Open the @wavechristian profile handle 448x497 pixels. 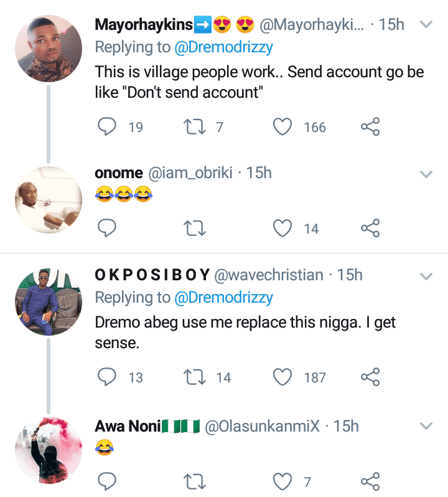(269, 275)
